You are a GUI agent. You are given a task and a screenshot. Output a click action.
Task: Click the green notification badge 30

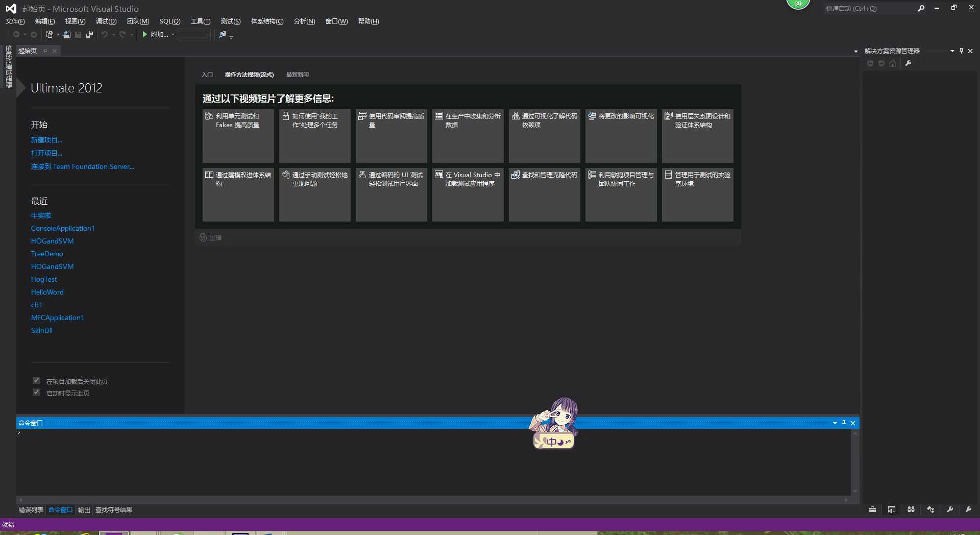[x=798, y=4]
